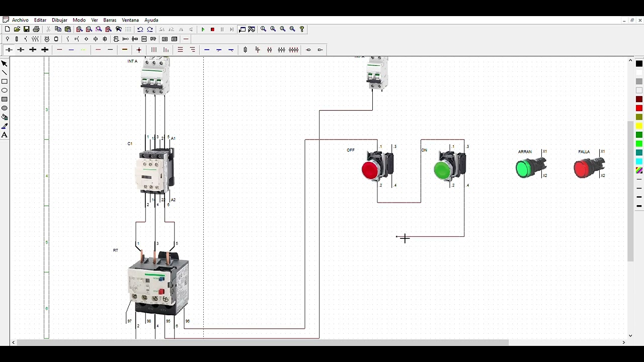
Task: Select the arrow pointer tool
Action: click(x=5, y=63)
